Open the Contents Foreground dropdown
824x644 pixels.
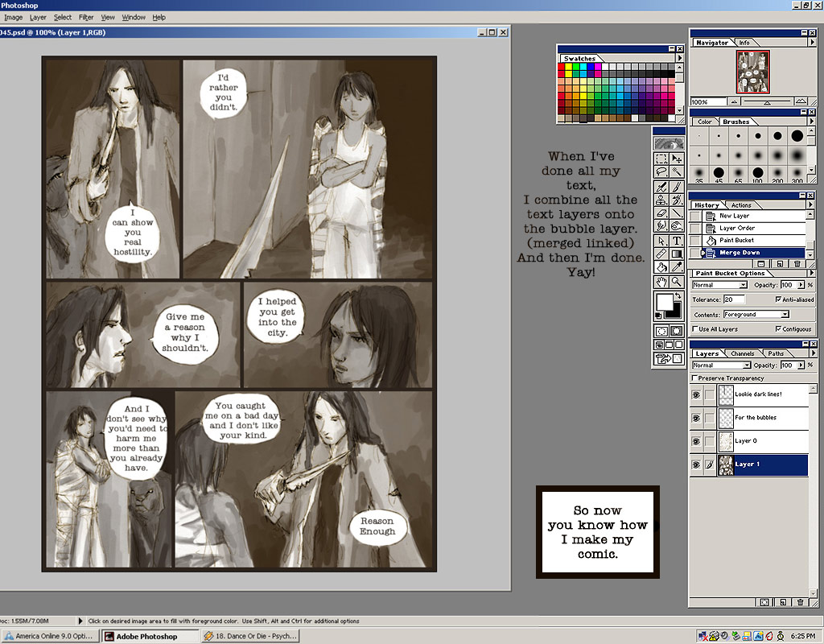[756, 315]
